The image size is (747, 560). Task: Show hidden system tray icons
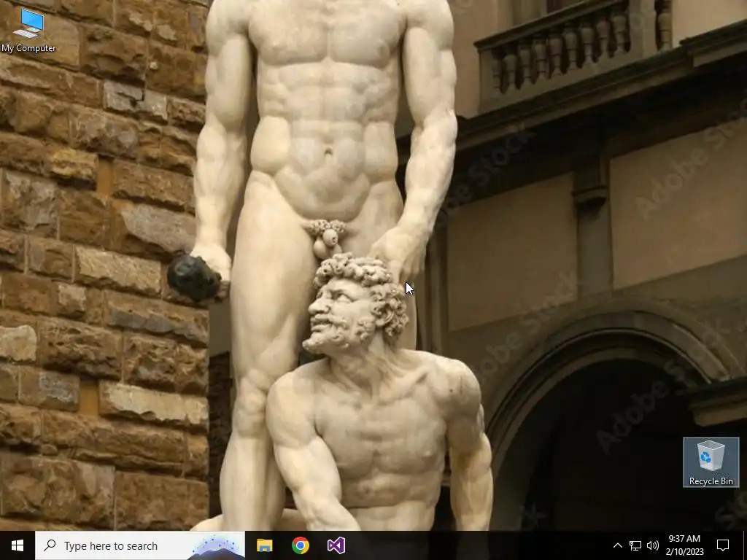pos(617,545)
